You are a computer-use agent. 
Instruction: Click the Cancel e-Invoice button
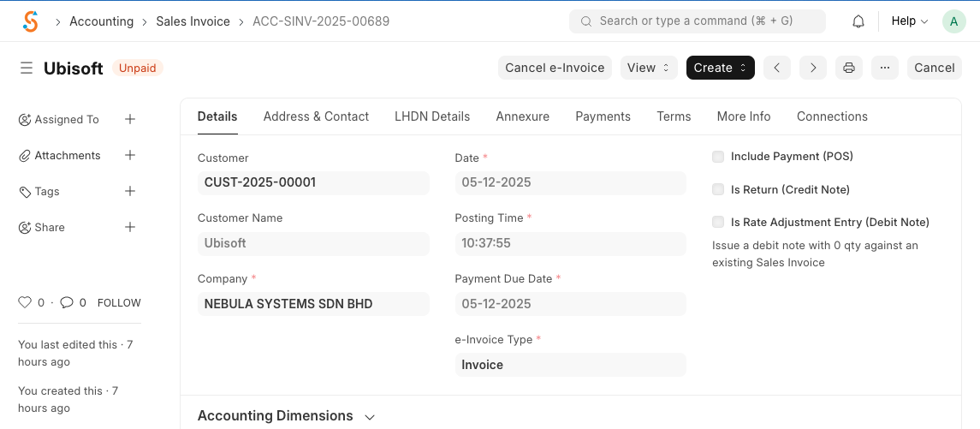pyautogui.click(x=555, y=68)
